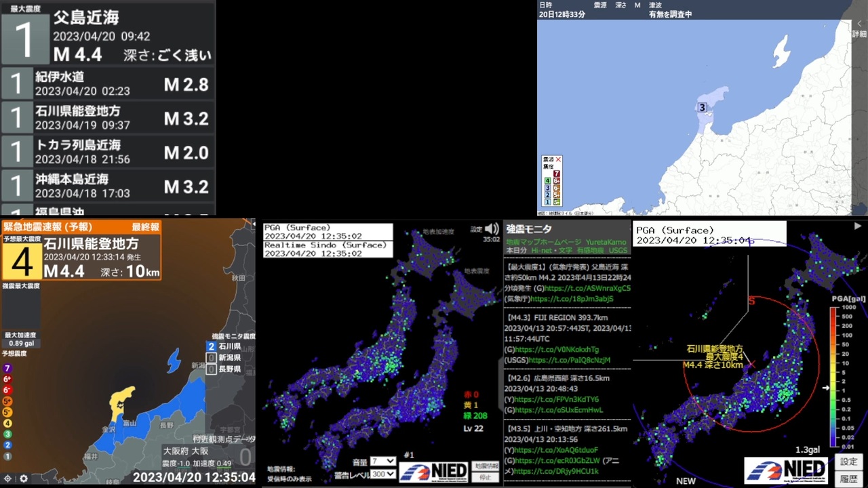
Task: Click the 停止 stop button
Action: (x=486, y=477)
